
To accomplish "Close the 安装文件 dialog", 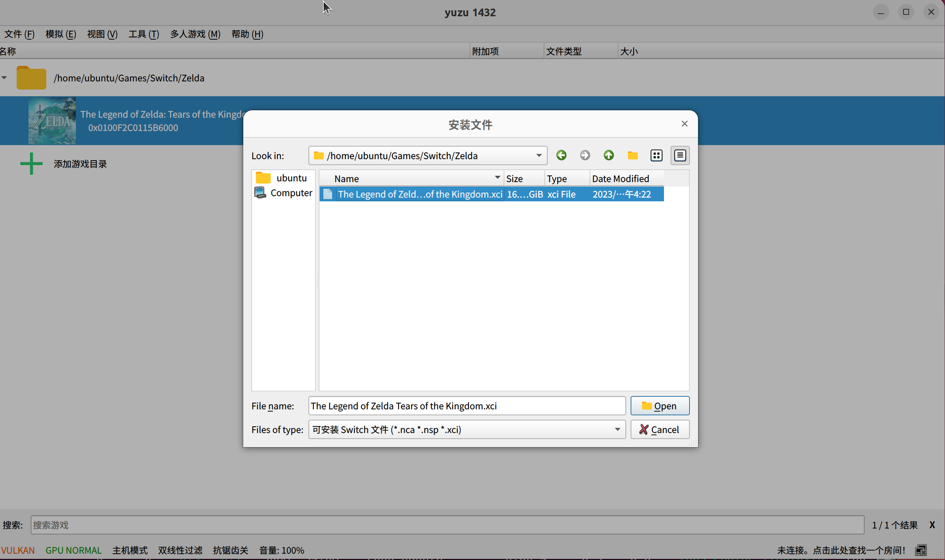I will pos(684,124).
